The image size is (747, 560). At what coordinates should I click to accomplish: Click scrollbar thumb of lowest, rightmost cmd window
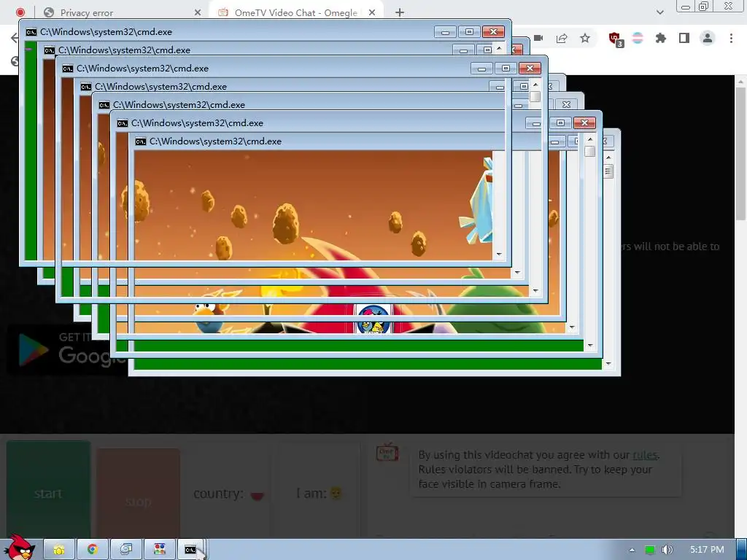click(608, 171)
